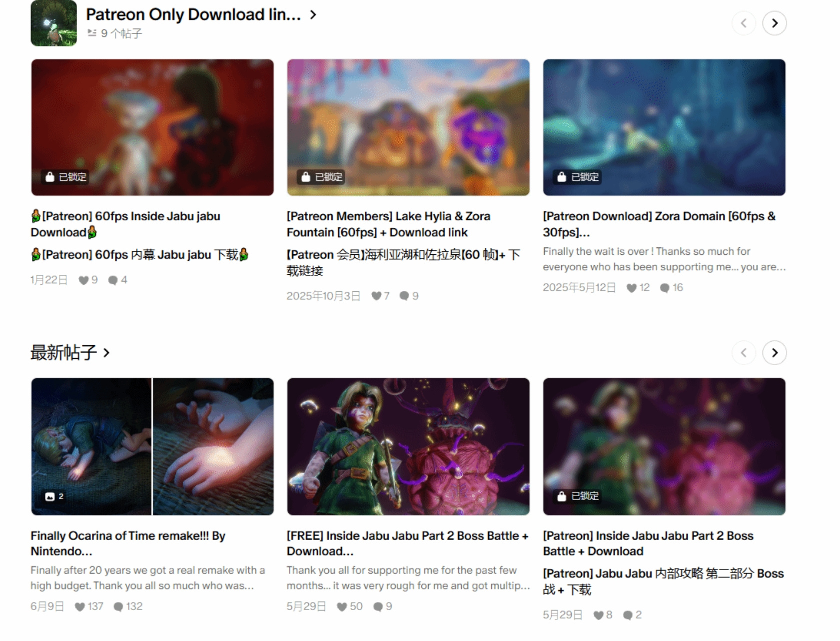Open '[Patreon Download] Zora Domain' post title

point(660,224)
